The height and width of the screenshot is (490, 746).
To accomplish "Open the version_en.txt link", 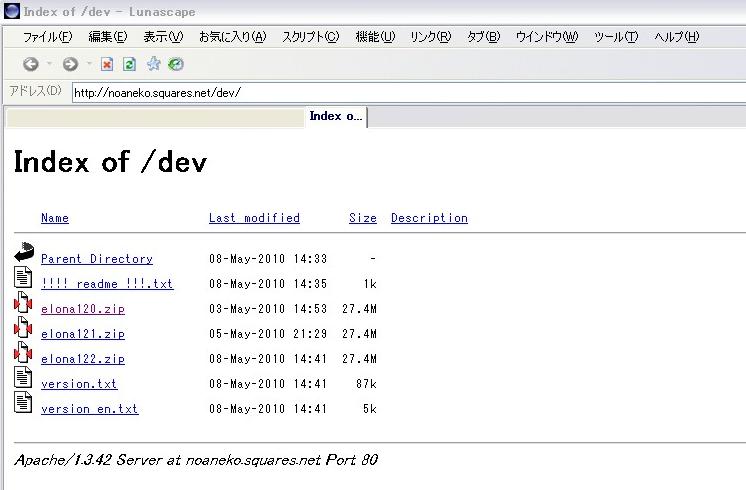I will (x=89, y=409).
